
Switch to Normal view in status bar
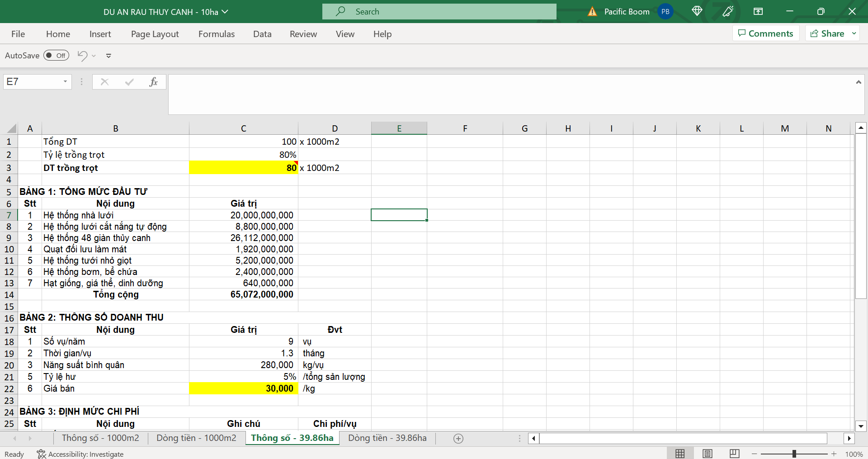(680, 454)
